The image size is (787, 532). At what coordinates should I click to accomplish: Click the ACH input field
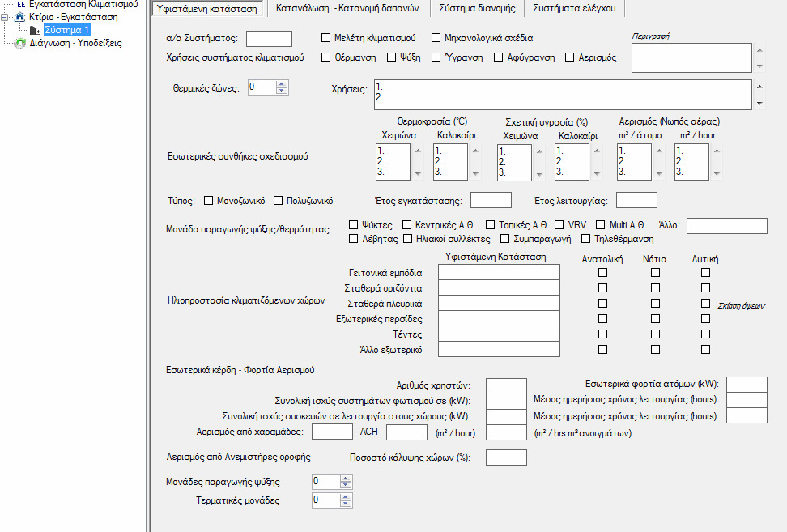406,432
